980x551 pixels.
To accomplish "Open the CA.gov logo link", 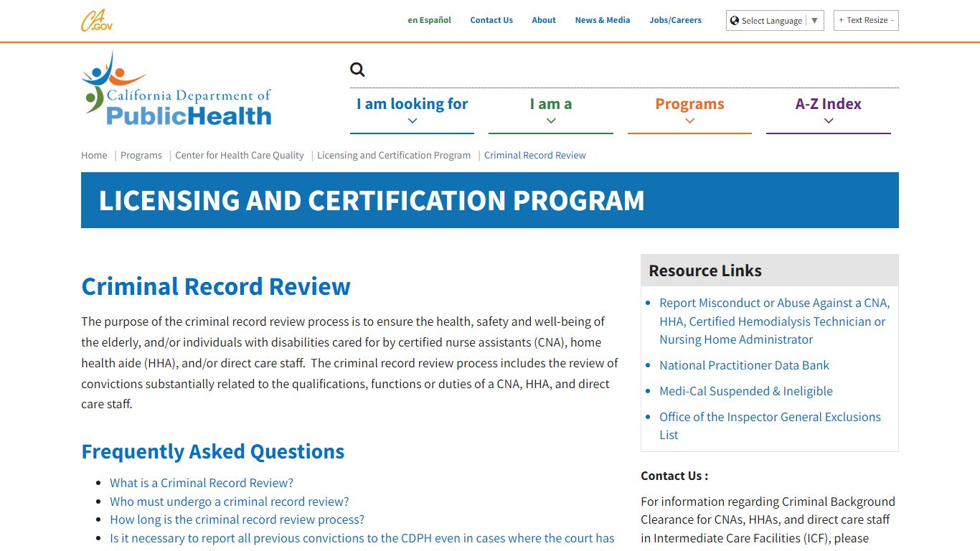I will coord(97,20).
